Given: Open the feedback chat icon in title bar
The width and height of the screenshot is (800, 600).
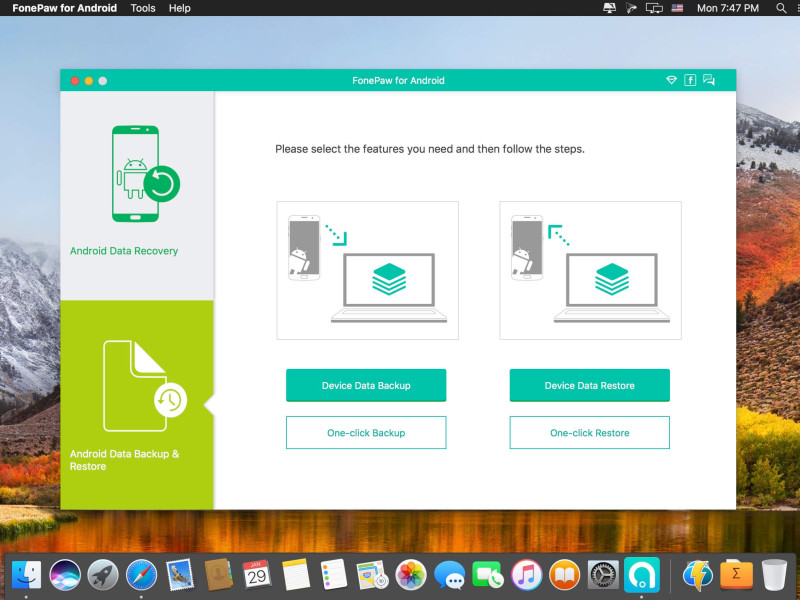Looking at the screenshot, I should tap(709, 80).
